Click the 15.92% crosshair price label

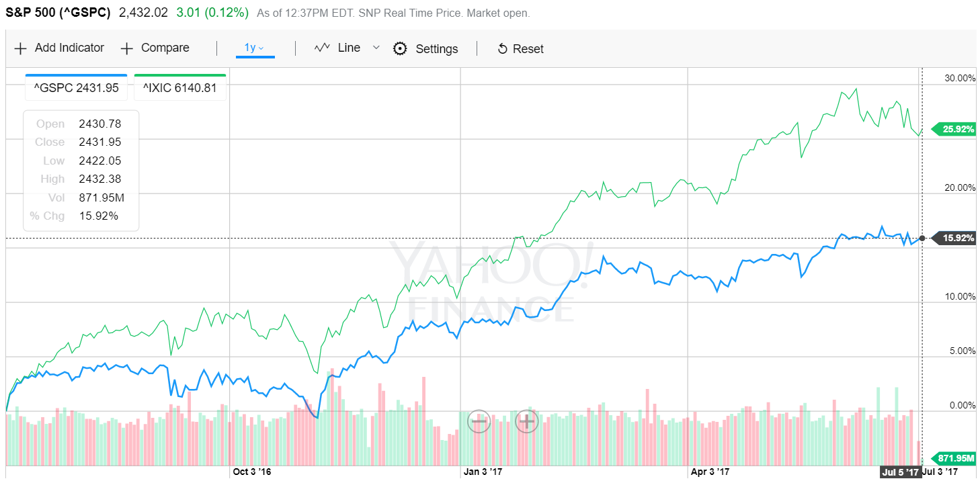pos(953,238)
